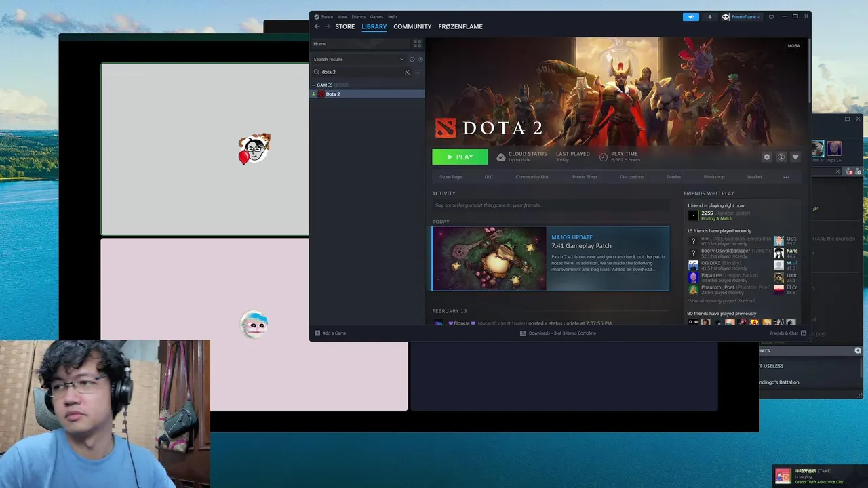The width and height of the screenshot is (868, 488).
Task: Go back with Steam's back arrow
Action: (317, 26)
